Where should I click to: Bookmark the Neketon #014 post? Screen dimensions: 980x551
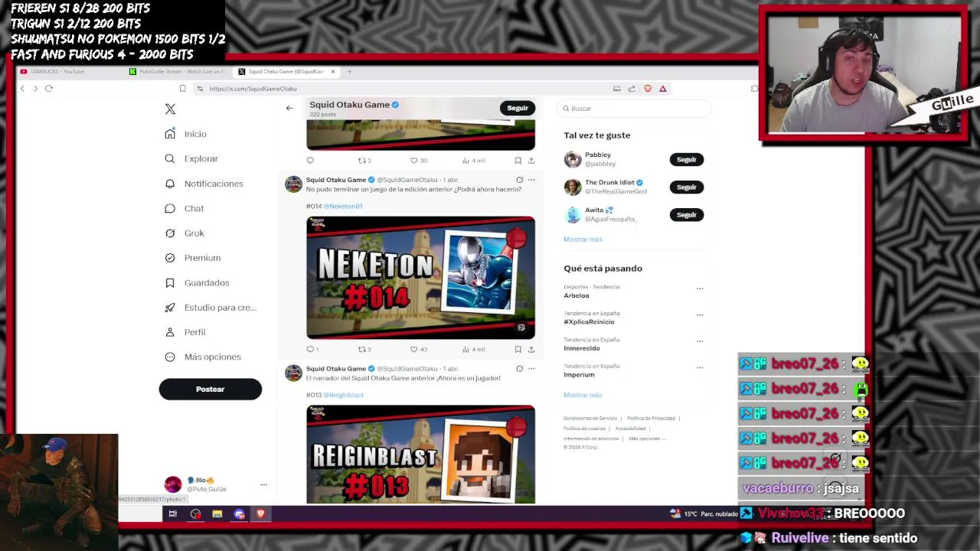pyautogui.click(x=518, y=349)
